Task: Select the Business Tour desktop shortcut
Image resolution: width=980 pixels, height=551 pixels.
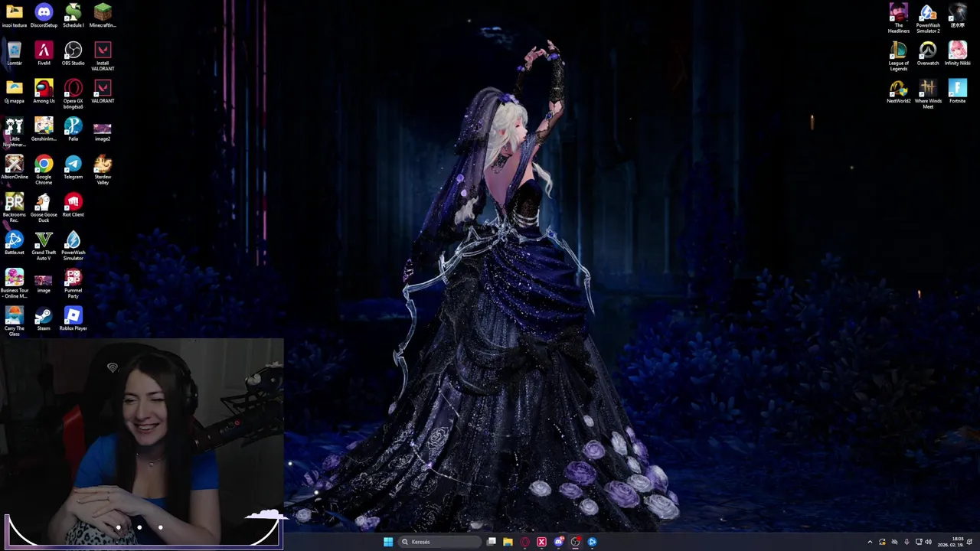Action: [x=14, y=284]
